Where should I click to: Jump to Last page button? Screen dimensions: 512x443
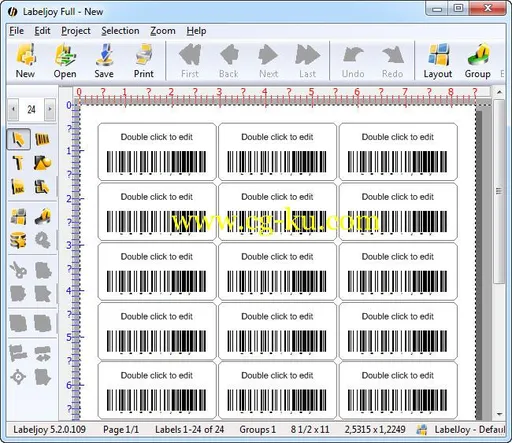click(307, 61)
